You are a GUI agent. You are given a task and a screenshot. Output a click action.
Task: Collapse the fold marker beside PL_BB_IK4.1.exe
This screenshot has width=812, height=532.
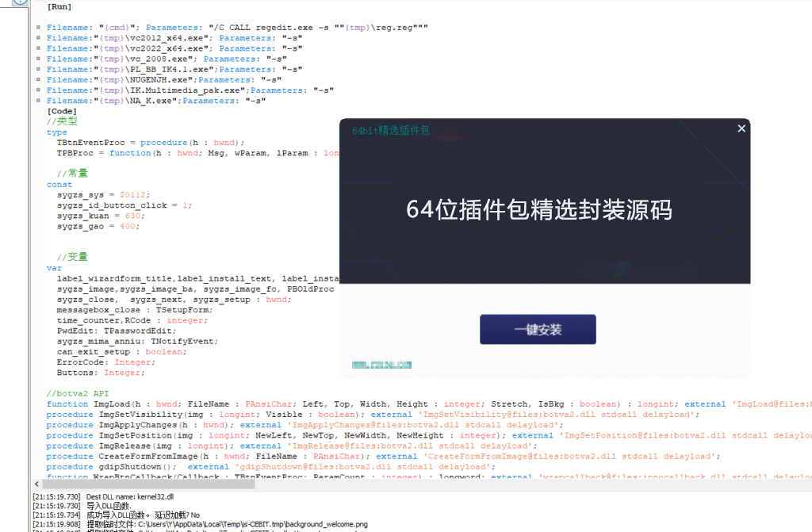tap(38, 69)
